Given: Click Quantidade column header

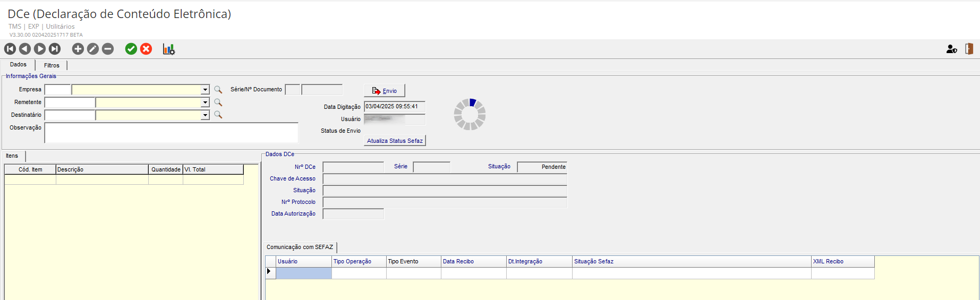Looking at the screenshot, I should (166, 169).
